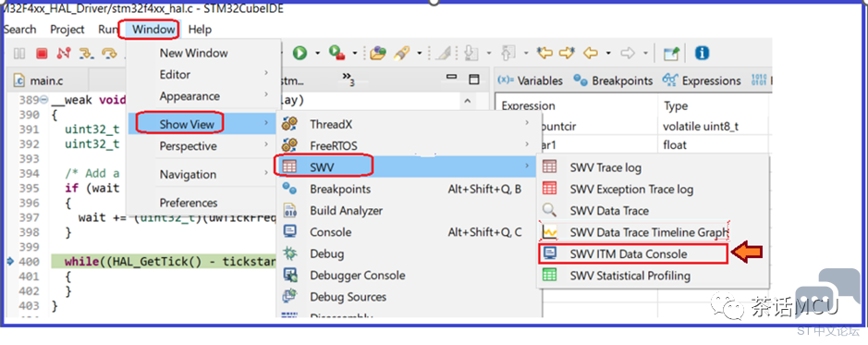868x345 pixels.
Task: Open the Project menu
Action: click(x=67, y=30)
